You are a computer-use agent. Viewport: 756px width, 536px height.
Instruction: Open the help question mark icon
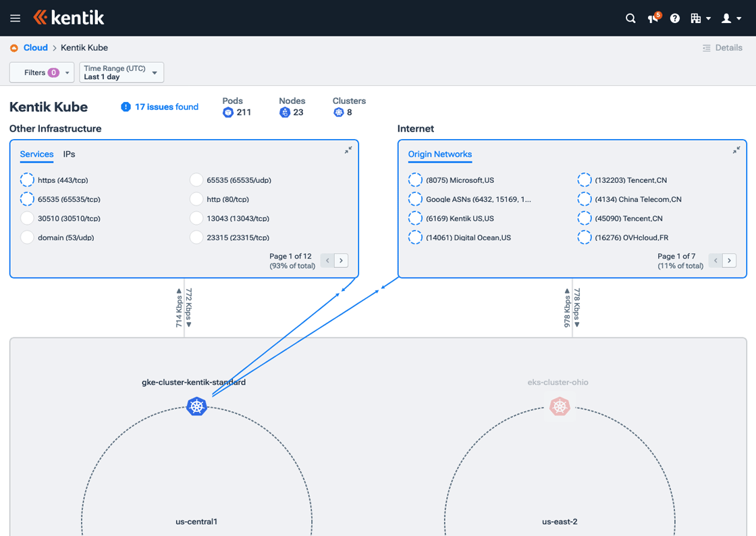coord(675,18)
